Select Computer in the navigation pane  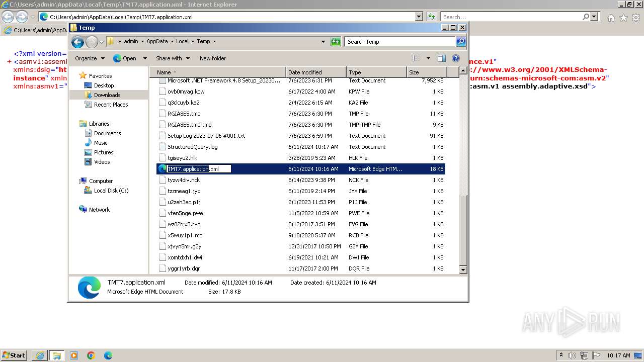pyautogui.click(x=101, y=181)
